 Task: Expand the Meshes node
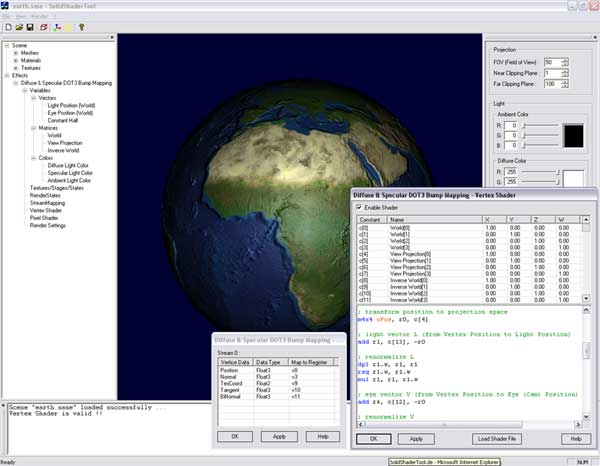[x=16, y=53]
